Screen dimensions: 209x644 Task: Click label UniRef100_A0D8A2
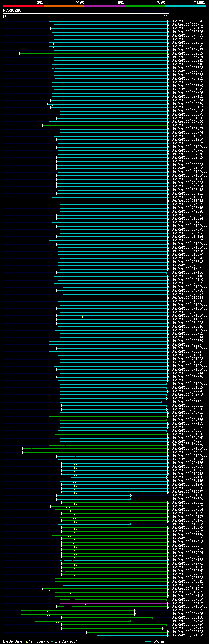click(187, 632)
